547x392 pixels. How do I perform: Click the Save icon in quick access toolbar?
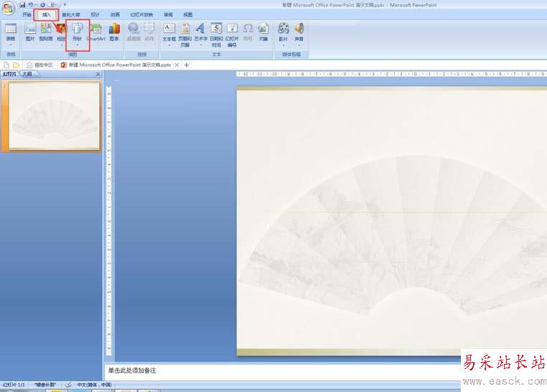coord(22,4)
